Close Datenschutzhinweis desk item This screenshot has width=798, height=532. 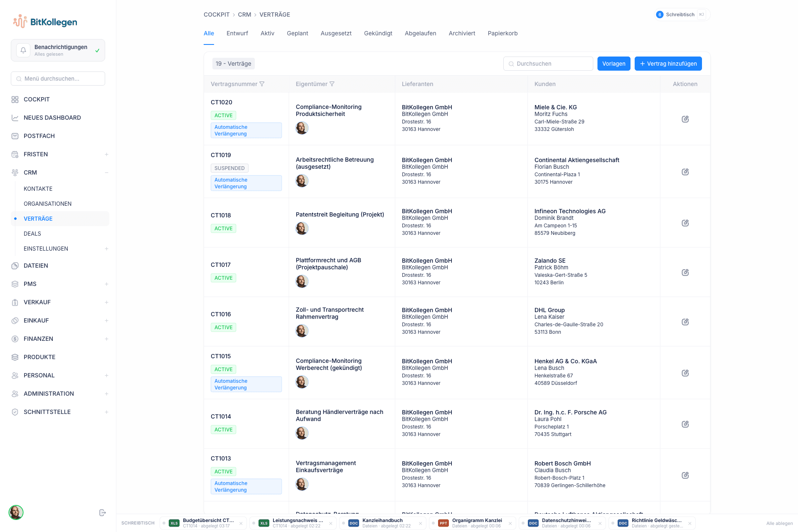pyautogui.click(x=600, y=523)
